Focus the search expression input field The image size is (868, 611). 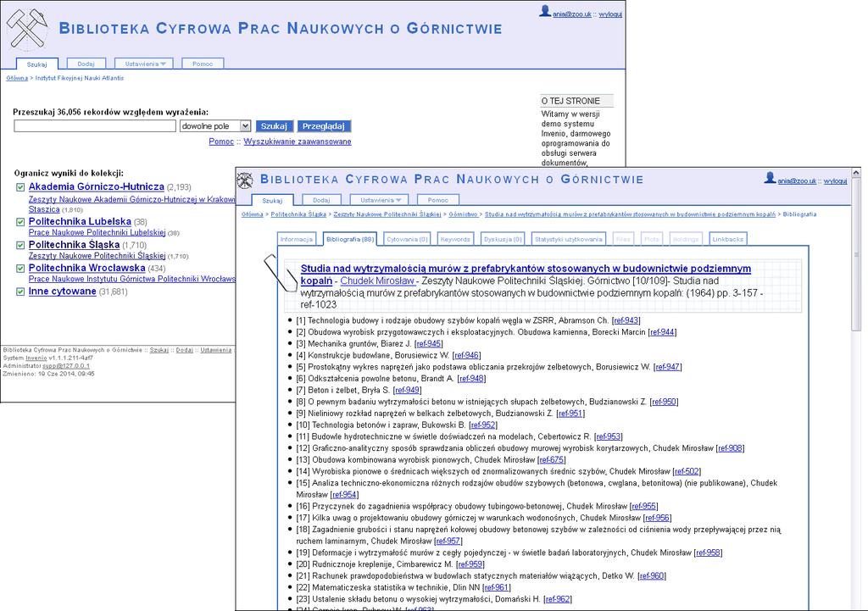tap(95, 126)
